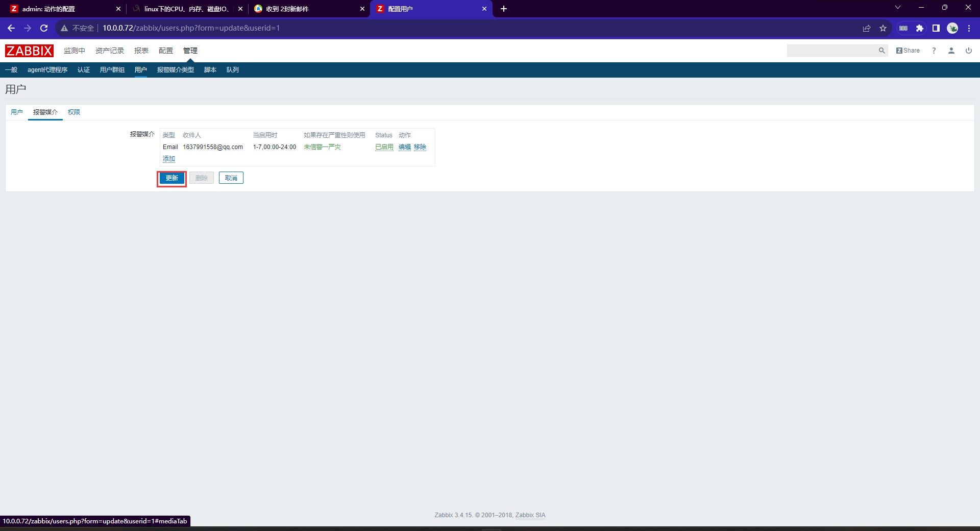Image resolution: width=980 pixels, height=531 pixels.
Task: Select 报警媒介类型 submenu item
Action: coord(176,70)
